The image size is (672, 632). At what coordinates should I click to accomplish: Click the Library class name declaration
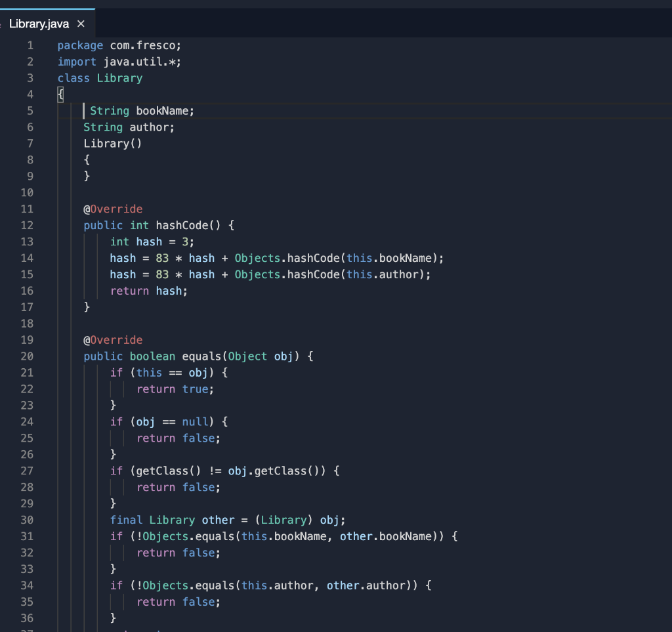click(x=119, y=77)
